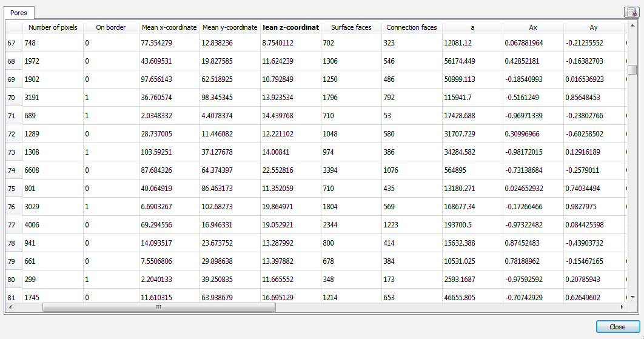Viewport: 644px width, 339px height.
Task: Click the Mean y-coordinate column header
Action: point(230,27)
